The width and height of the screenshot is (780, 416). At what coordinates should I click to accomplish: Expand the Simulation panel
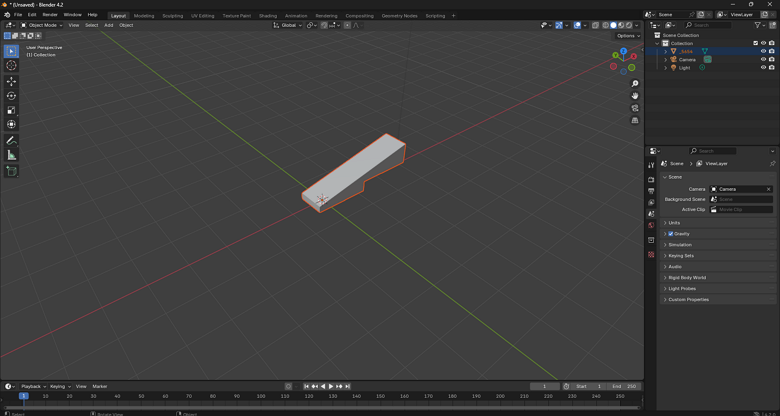(x=718, y=245)
